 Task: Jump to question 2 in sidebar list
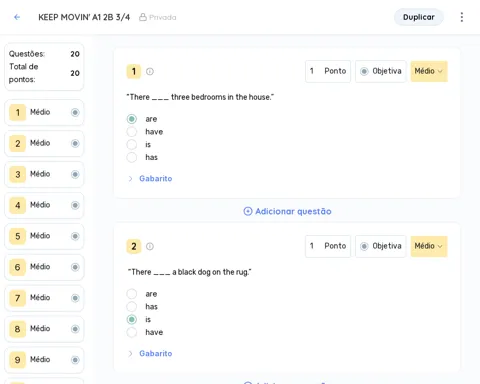[x=44, y=143]
